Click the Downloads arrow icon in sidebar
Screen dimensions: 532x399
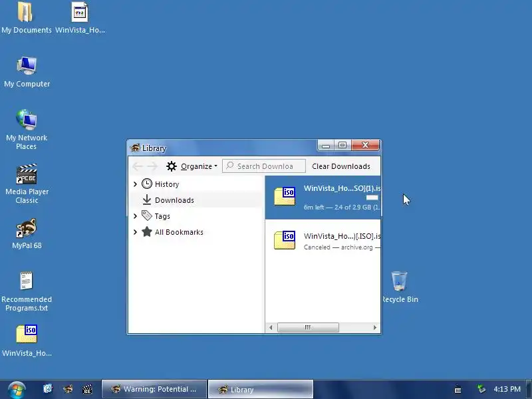(146, 200)
